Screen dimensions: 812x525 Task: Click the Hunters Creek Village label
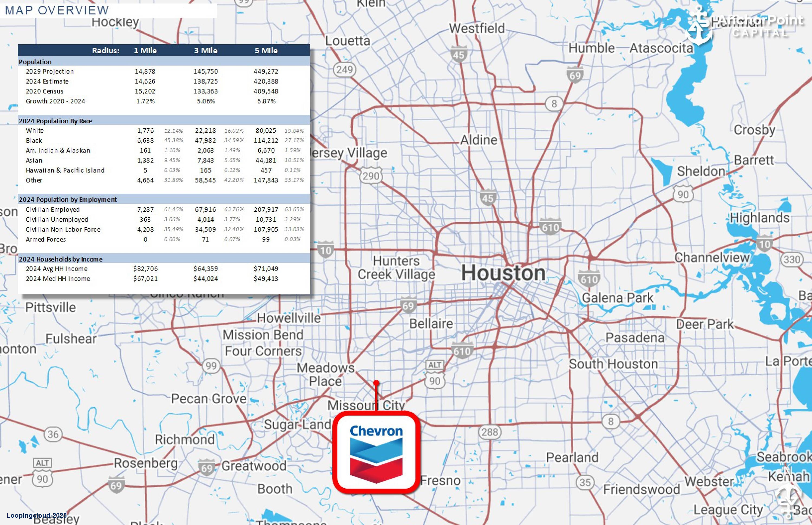(x=396, y=268)
